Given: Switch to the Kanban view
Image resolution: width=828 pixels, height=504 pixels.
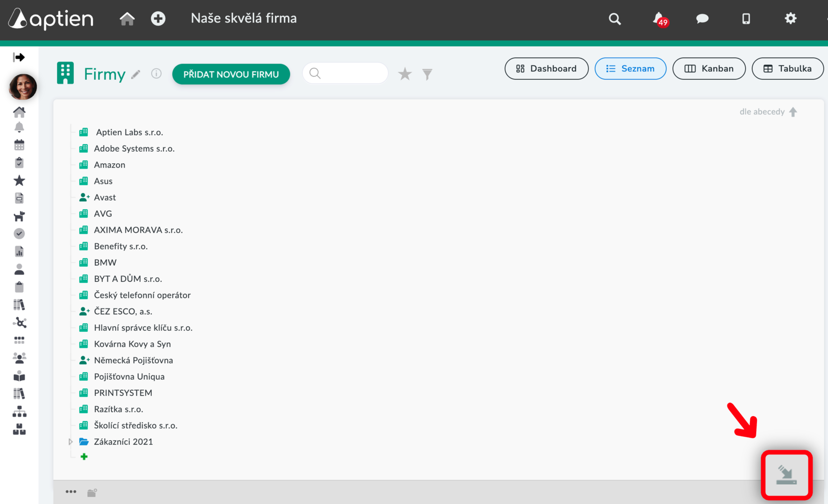Looking at the screenshot, I should [x=708, y=69].
